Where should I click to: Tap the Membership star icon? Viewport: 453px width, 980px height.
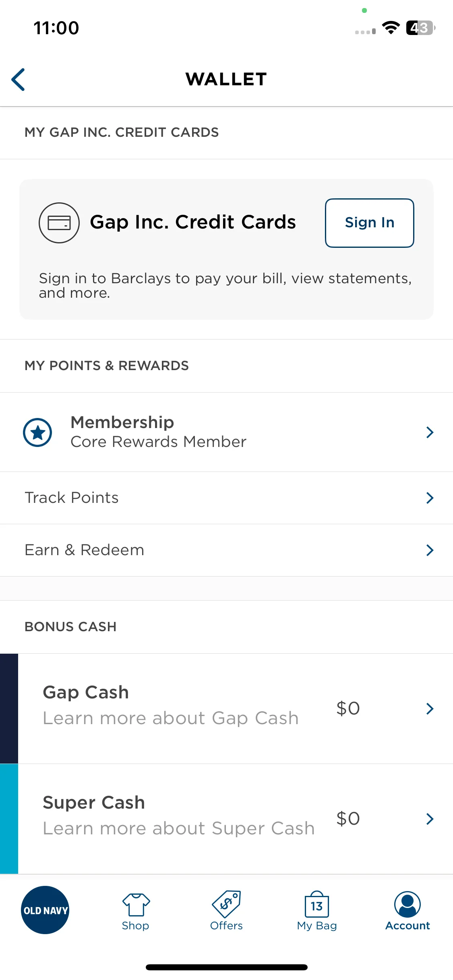[37, 432]
